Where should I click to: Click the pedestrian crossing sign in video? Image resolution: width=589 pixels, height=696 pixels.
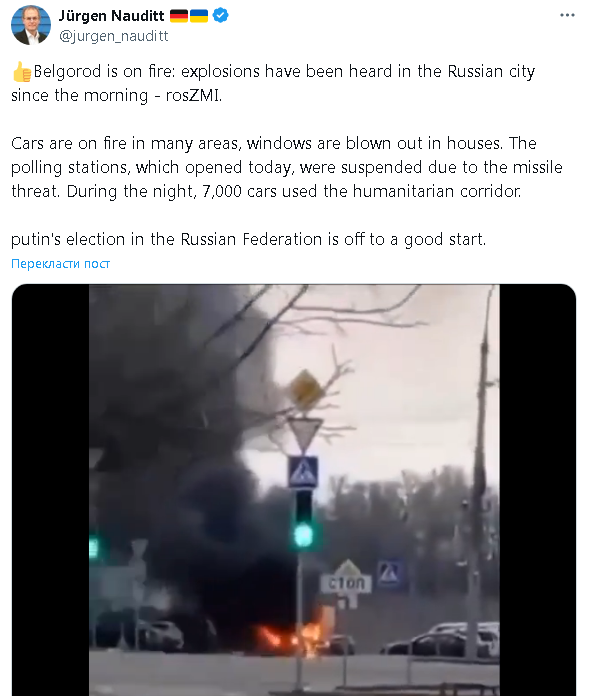(x=303, y=472)
